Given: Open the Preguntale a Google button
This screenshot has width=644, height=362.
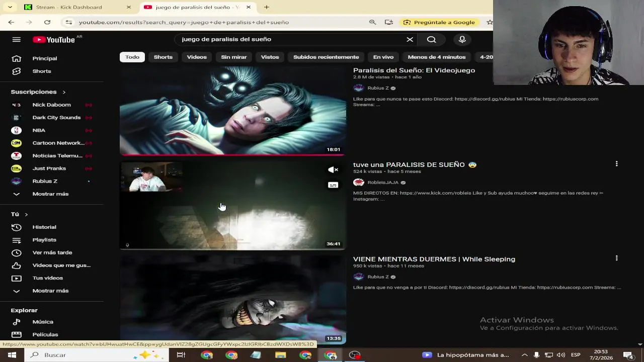Looking at the screenshot, I should pyautogui.click(x=439, y=22).
